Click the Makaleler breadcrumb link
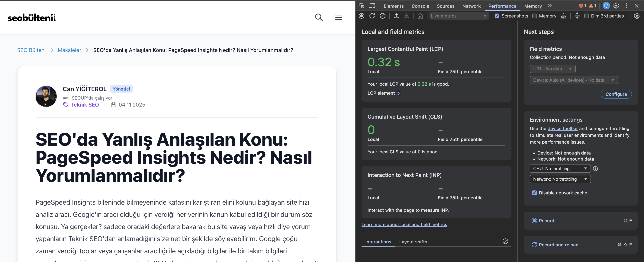Screen dimensions: 644x262 (69, 50)
